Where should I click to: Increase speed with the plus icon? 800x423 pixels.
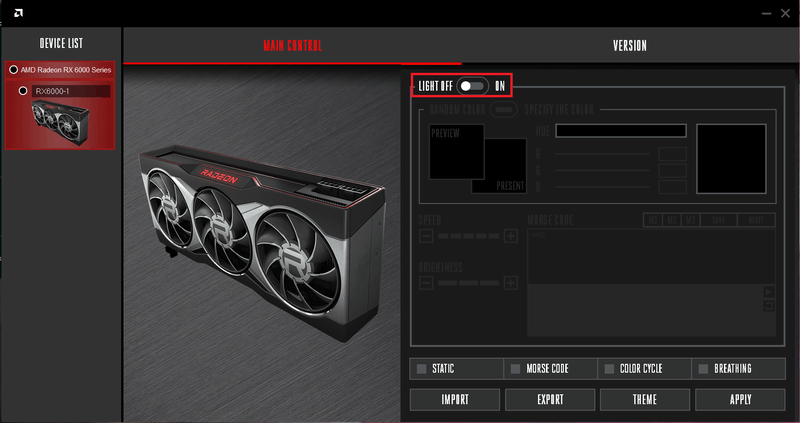[511, 236]
